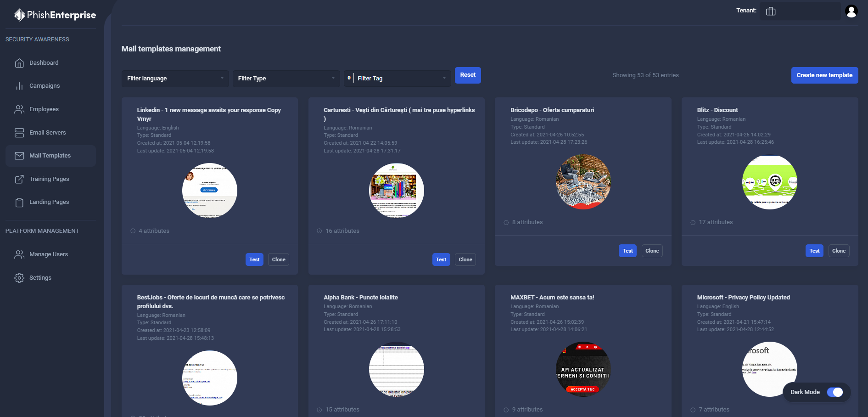Click 'MAXBET - Acum este sansa ta!' title
Viewport: 868px width, 417px height.
(x=552, y=298)
